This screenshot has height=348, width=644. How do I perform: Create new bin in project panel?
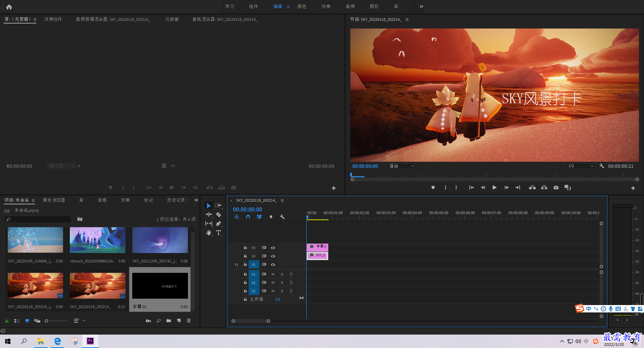[168, 321]
